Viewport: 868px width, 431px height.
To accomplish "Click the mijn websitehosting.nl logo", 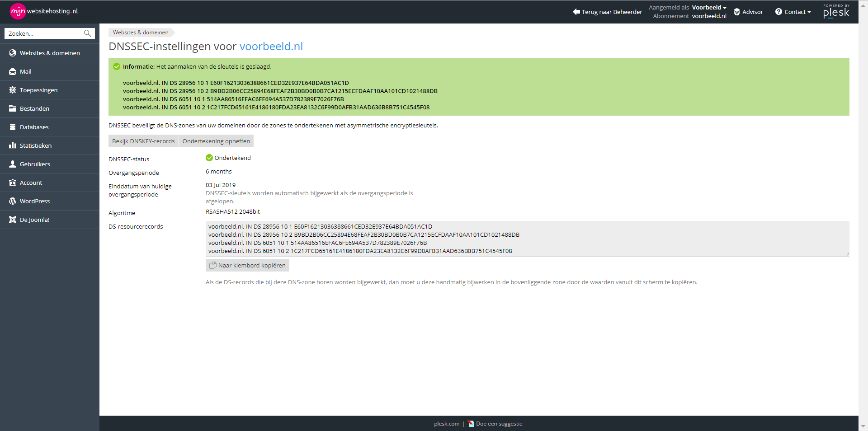I will click(44, 11).
